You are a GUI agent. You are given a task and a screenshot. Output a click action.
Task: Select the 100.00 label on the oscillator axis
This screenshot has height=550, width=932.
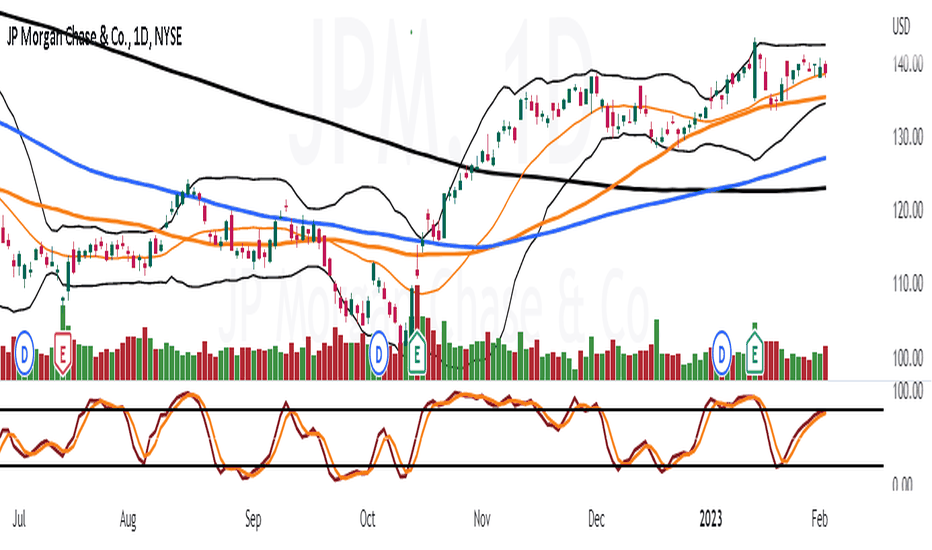[x=908, y=391]
